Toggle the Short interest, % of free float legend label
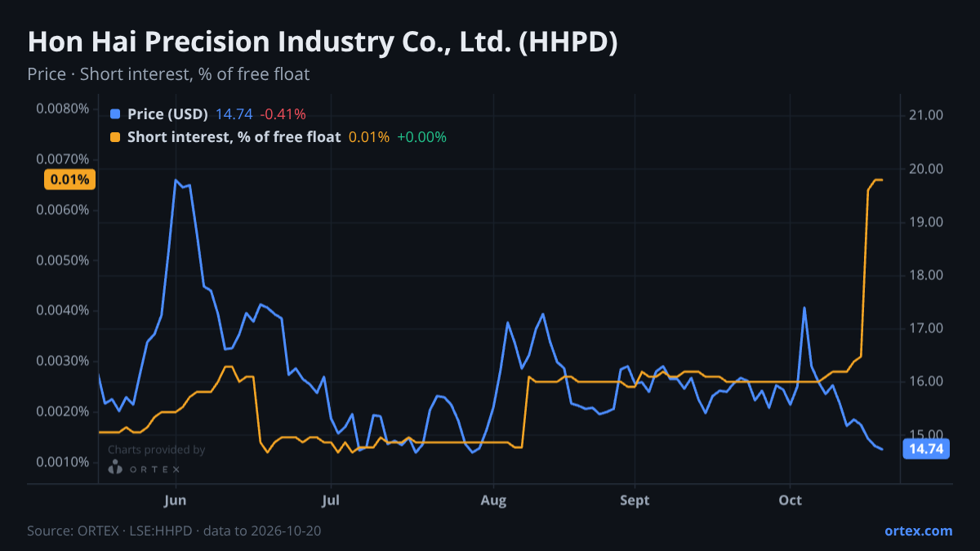Viewport: 980px width, 551px height. tap(234, 137)
